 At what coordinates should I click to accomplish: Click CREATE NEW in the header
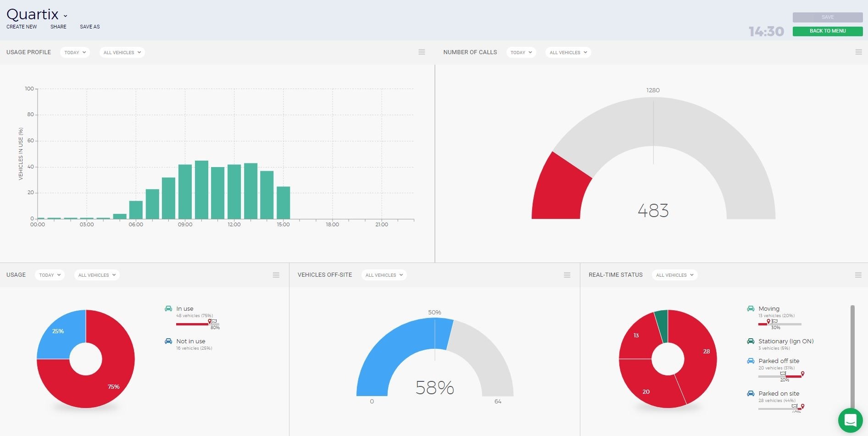(x=22, y=27)
